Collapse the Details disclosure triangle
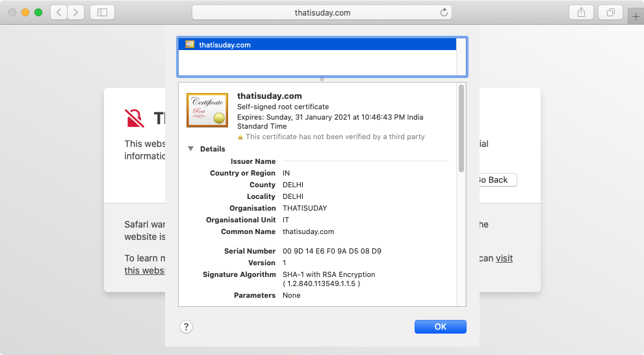 pyautogui.click(x=190, y=149)
